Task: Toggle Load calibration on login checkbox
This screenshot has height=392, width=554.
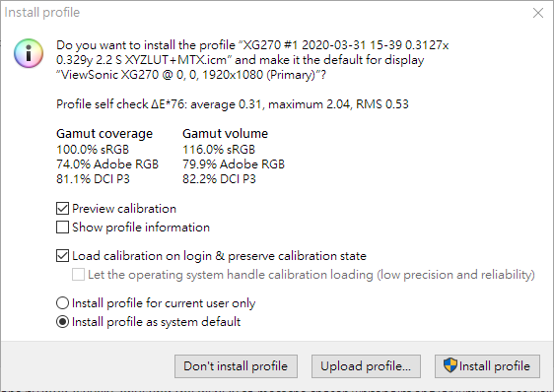Action: 62,256
